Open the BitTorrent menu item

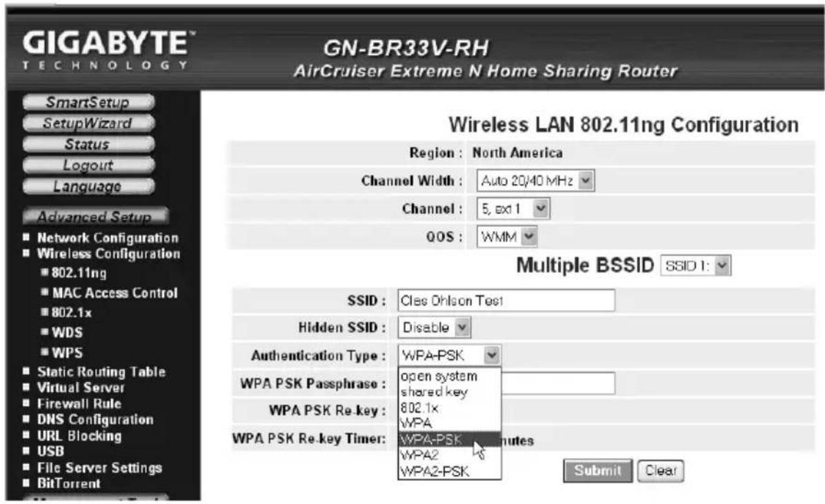pyautogui.click(x=68, y=483)
